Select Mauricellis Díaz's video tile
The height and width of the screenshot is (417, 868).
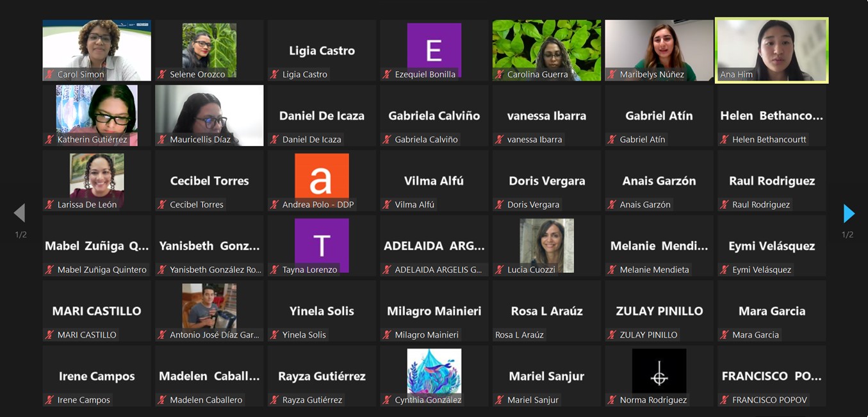pos(209,115)
